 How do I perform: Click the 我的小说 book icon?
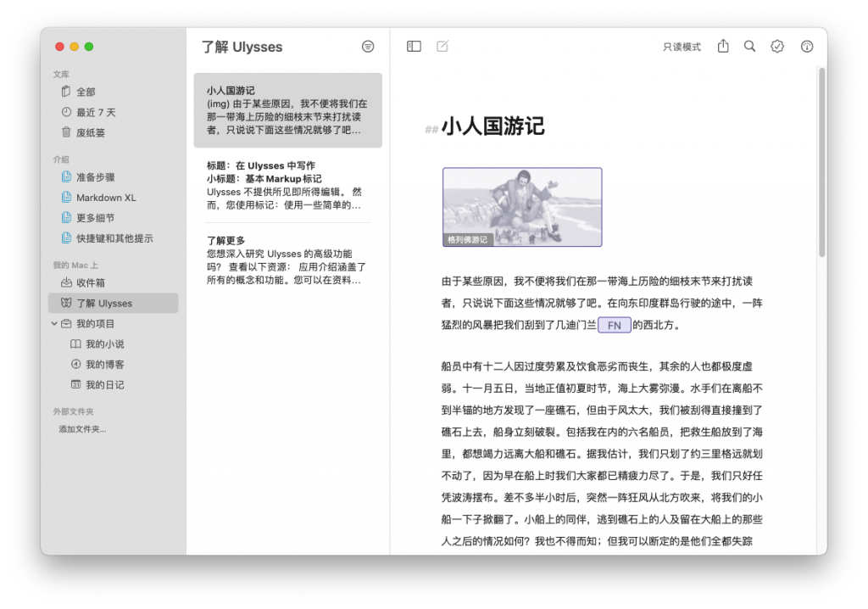pyautogui.click(x=75, y=344)
